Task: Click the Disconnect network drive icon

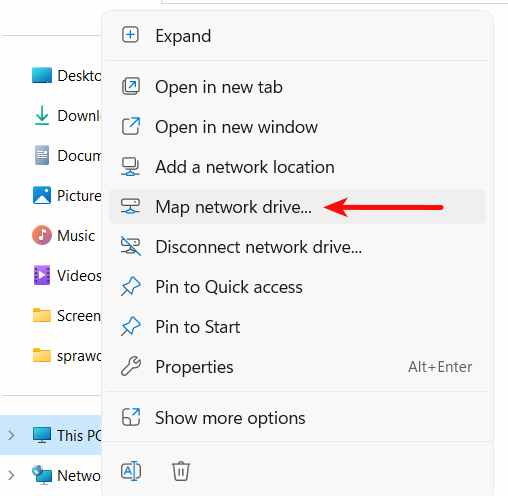Action: point(131,246)
